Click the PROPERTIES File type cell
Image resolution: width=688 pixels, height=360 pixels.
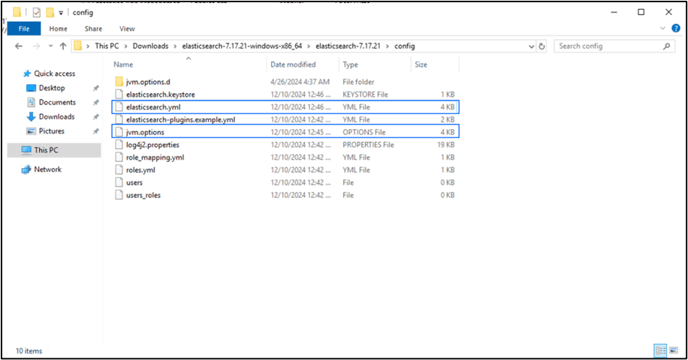(368, 144)
